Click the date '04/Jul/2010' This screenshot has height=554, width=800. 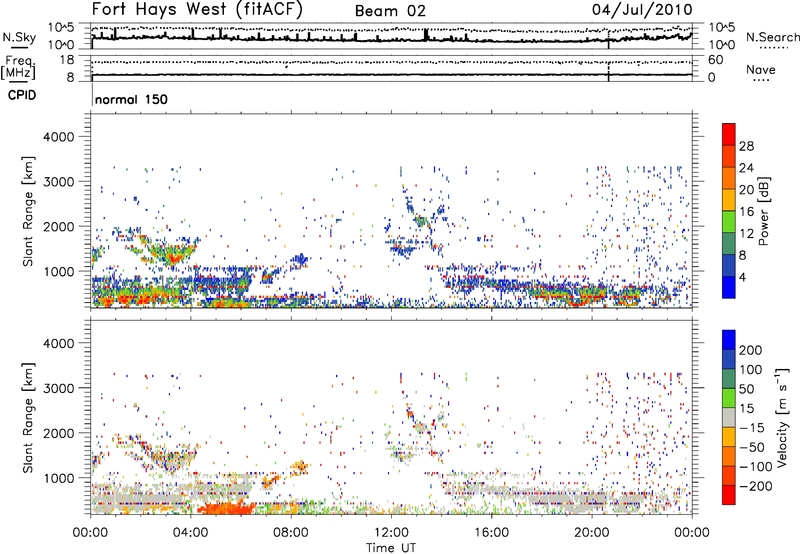[x=642, y=9]
